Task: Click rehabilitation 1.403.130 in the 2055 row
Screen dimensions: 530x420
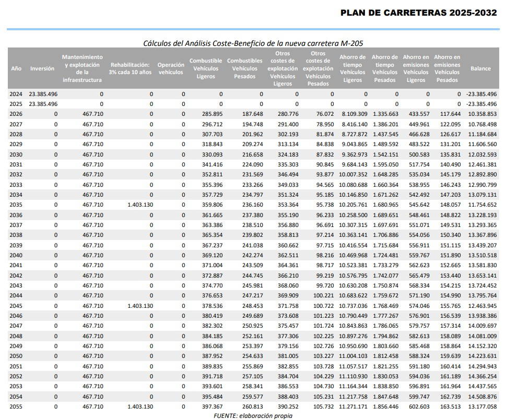Action: tap(140, 406)
